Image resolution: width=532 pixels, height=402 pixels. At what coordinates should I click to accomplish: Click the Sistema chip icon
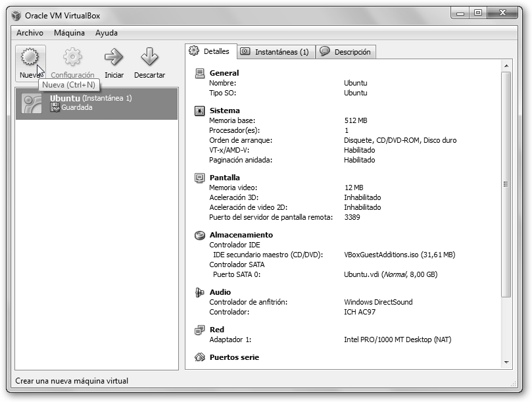[x=200, y=111]
